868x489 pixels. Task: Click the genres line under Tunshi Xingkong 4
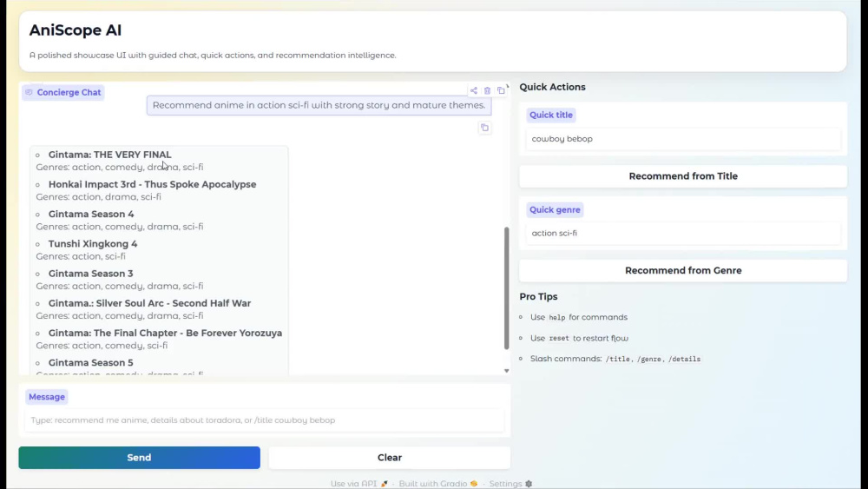[x=81, y=256]
